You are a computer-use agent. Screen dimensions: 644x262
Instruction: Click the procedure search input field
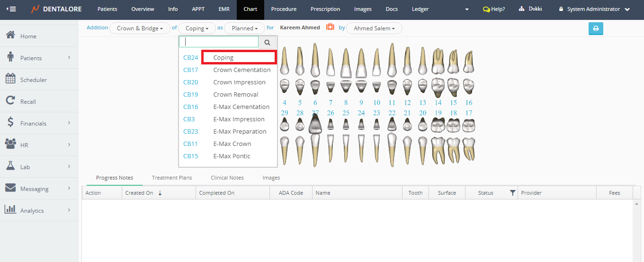click(x=219, y=42)
